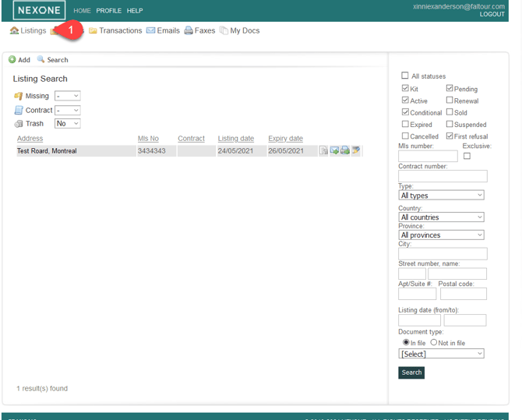The height and width of the screenshot is (420, 522).
Task: Uncheck the Conditional status checkbox
Action: tap(405, 112)
